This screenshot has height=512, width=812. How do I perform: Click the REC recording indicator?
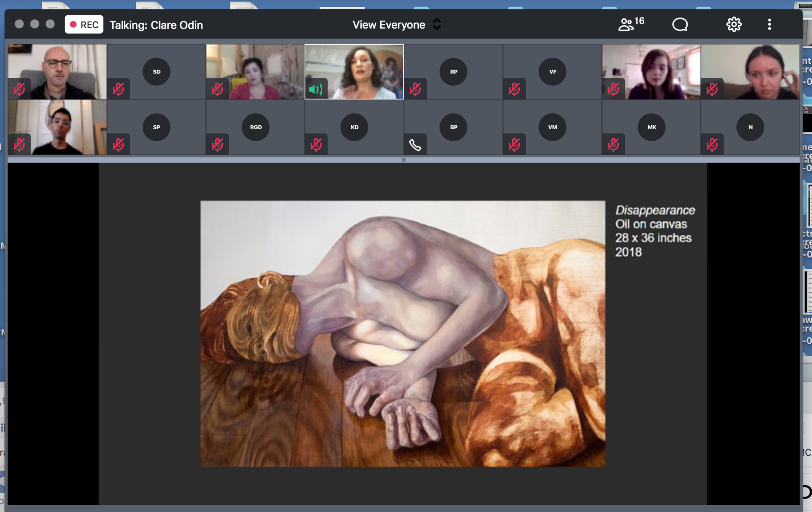(84, 25)
